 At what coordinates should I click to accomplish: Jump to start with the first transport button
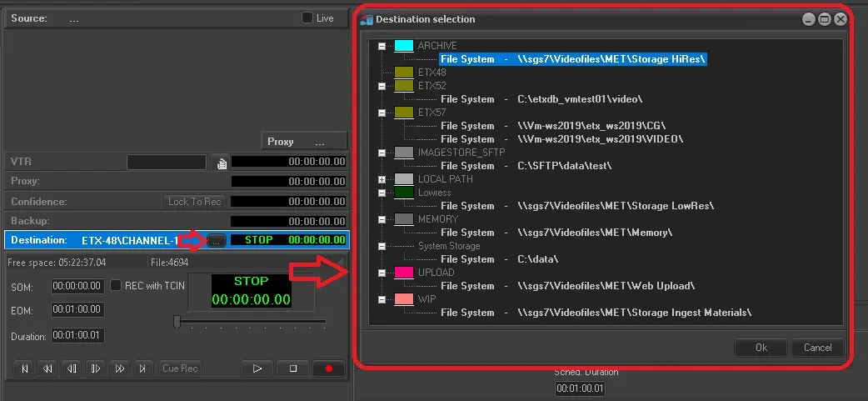[25, 368]
